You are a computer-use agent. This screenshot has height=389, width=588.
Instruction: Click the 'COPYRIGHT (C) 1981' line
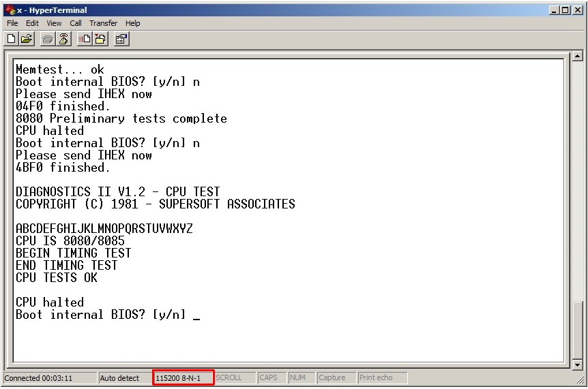pos(156,204)
